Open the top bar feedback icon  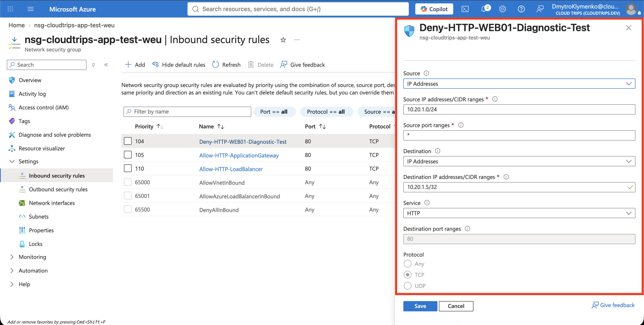tap(540, 9)
